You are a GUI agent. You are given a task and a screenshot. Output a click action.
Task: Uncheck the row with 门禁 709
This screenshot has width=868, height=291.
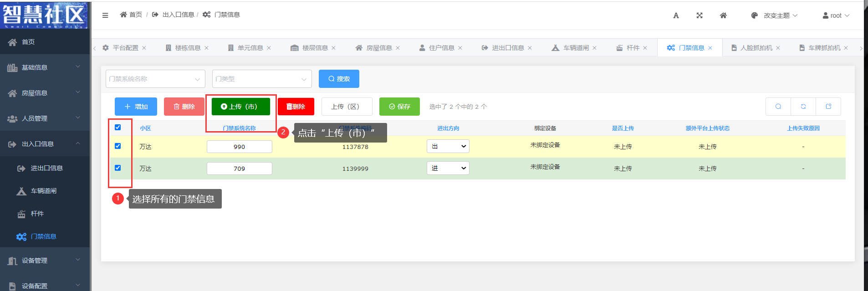point(118,168)
